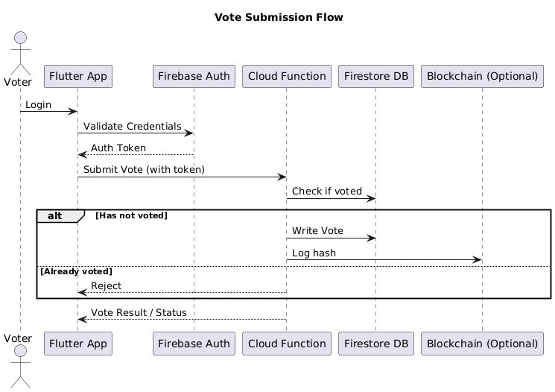Click the Vote Submission Flow title
The height and width of the screenshot is (392, 555).
(x=279, y=17)
